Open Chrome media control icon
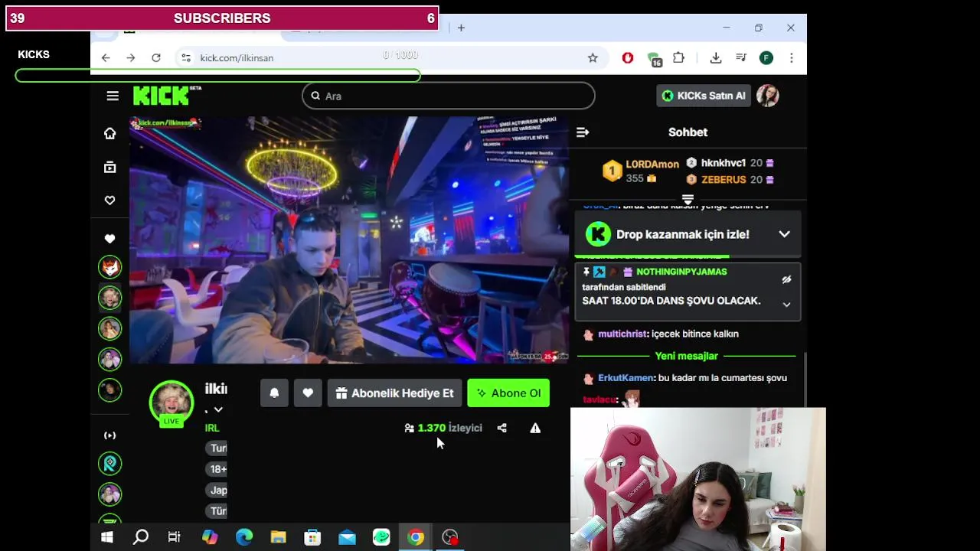 [x=741, y=58]
